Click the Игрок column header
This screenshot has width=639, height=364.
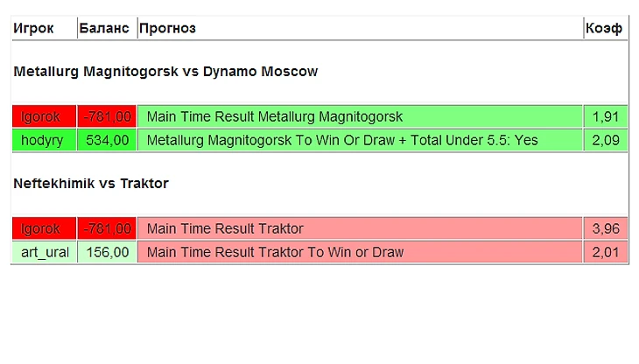33,29
